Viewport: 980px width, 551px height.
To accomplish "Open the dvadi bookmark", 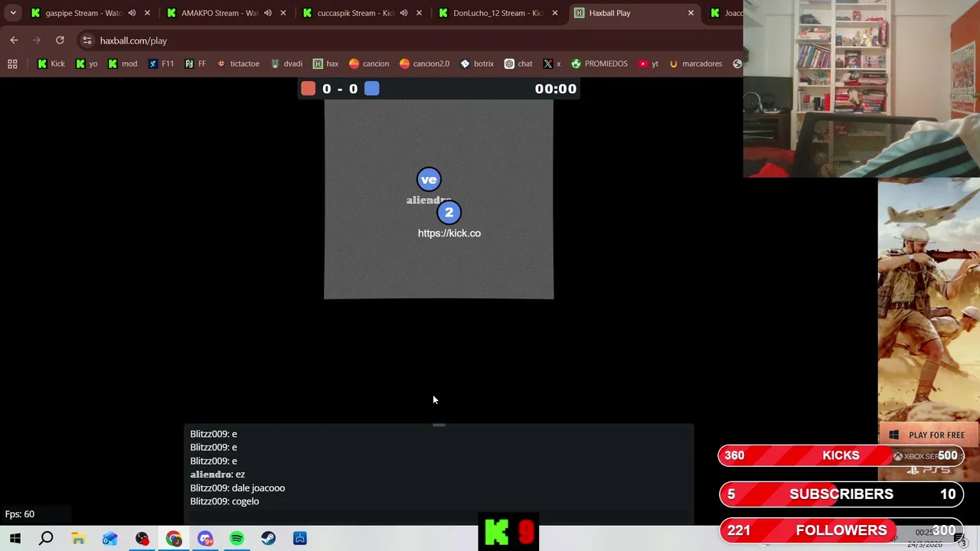I will [x=286, y=64].
